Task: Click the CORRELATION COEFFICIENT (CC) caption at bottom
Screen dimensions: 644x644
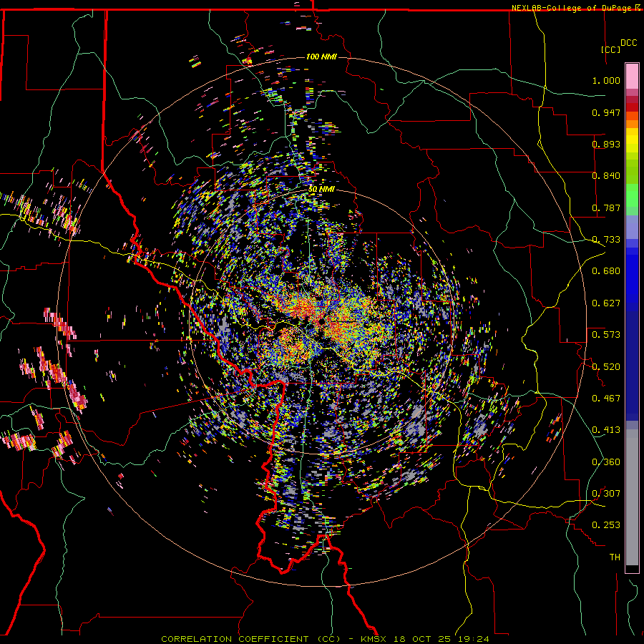Action: (x=251, y=639)
